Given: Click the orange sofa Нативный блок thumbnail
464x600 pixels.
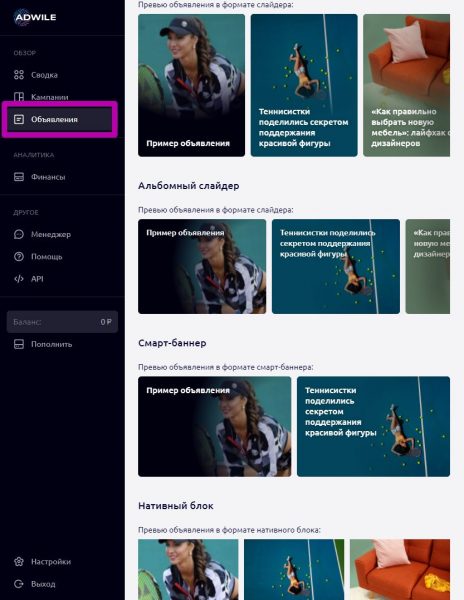Looking at the screenshot, I should [400, 569].
